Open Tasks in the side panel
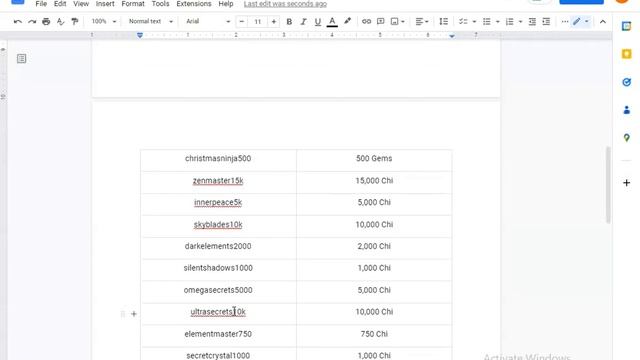 tap(626, 82)
